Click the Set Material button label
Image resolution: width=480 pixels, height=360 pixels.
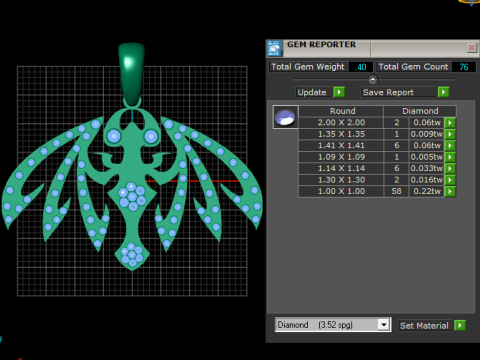424,326
